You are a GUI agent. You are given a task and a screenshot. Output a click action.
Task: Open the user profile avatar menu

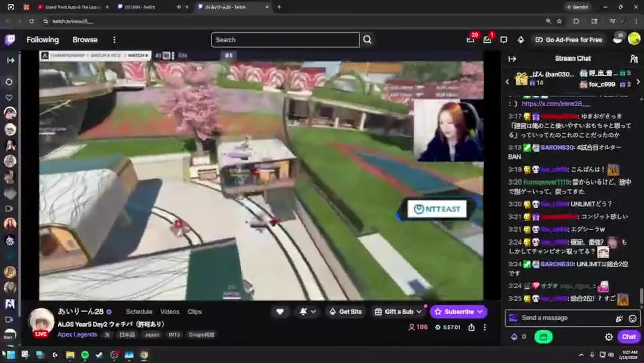[634, 39]
